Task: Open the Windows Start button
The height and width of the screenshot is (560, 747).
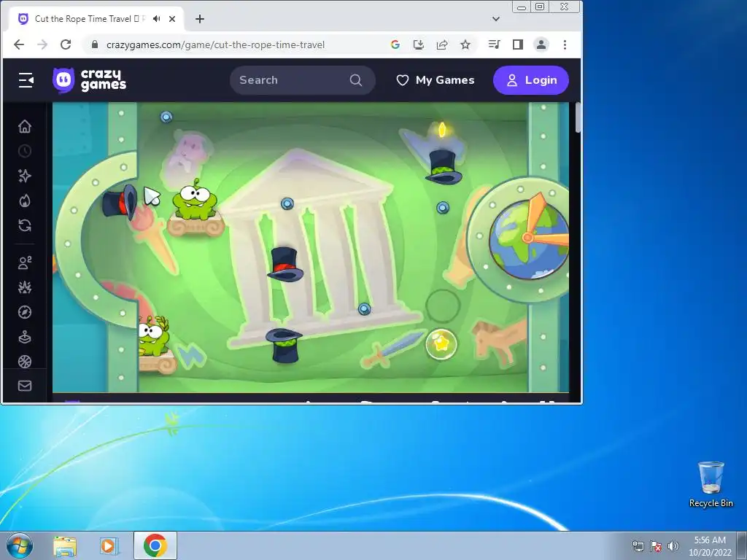Action: pos(20,545)
